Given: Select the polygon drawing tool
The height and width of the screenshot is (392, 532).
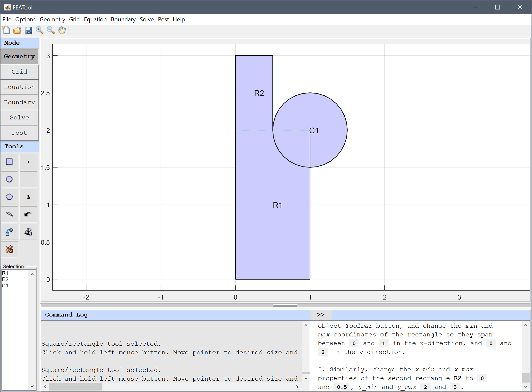Looking at the screenshot, I should click(9, 197).
